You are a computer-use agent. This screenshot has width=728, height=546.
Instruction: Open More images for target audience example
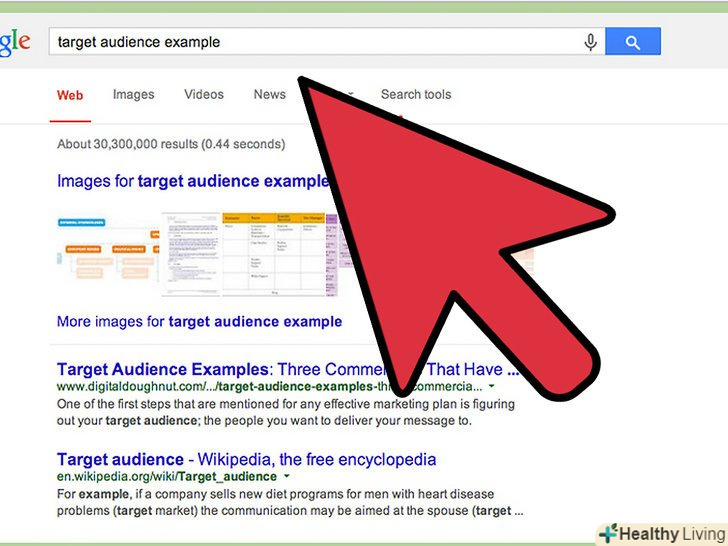199,321
